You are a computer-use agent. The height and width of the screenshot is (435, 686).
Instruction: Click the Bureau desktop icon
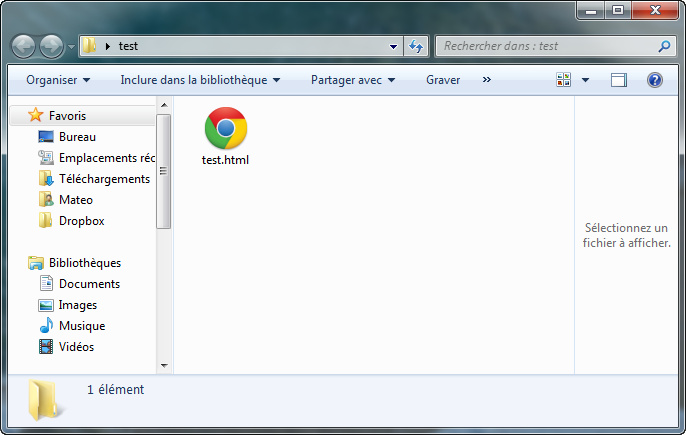(x=46, y=137)
